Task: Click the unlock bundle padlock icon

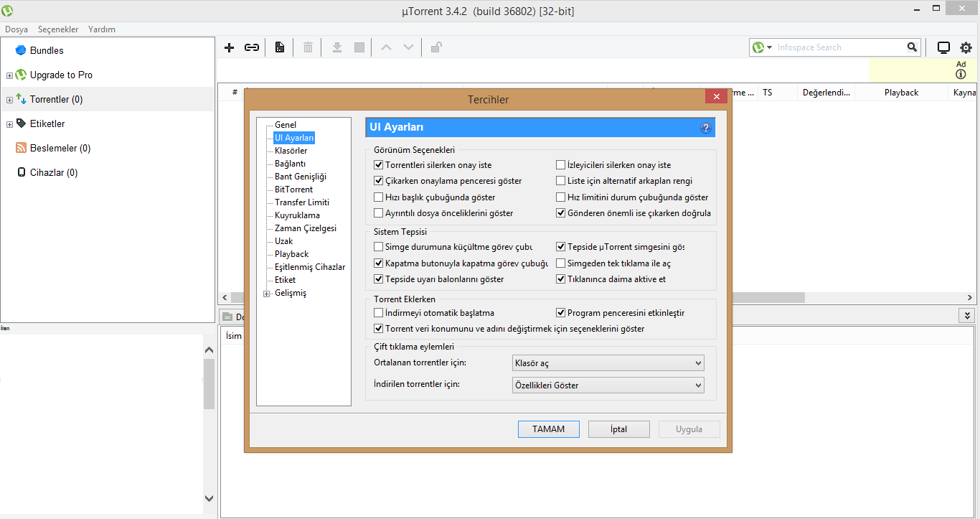Action: (435, 47)
